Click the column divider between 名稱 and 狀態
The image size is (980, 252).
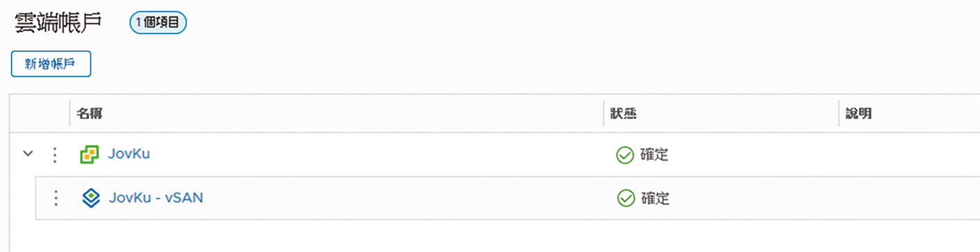pos(603,113)
